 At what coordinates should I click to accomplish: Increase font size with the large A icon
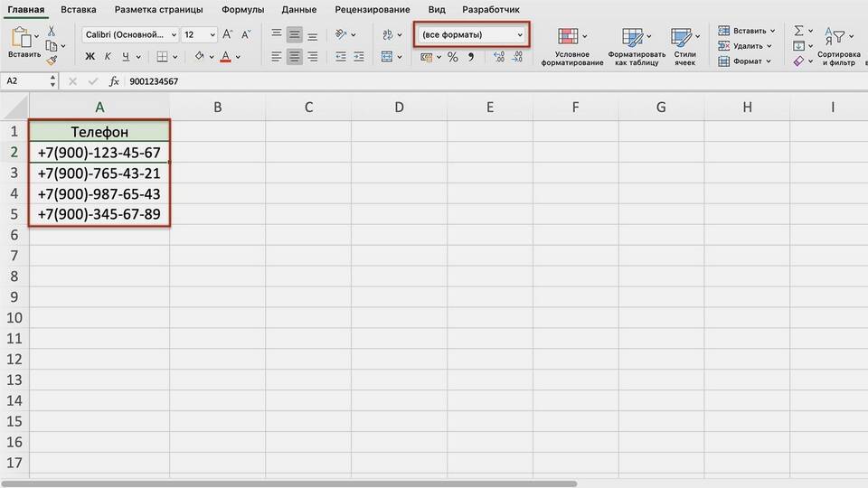click(228, 34)
